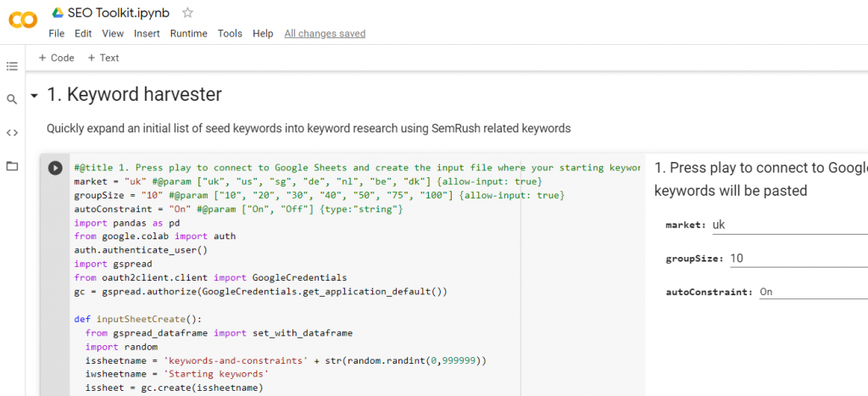This screenshot has width=868, height=396.
Task: Open the File menu
Action: click(57, 34)
